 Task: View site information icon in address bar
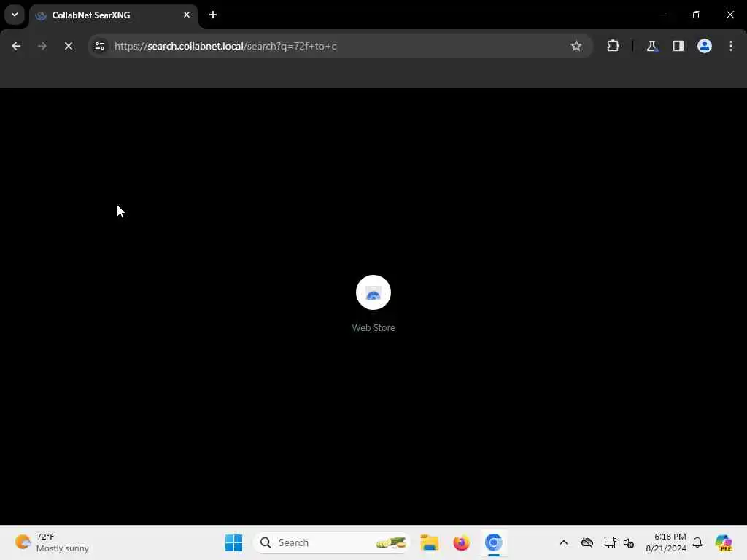(x=100, y=46)
